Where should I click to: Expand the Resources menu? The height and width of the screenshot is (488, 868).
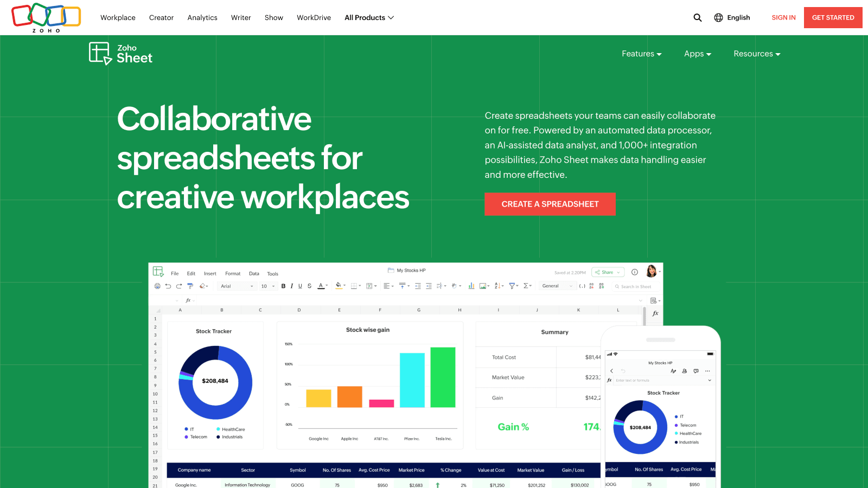(x=757, y=54)
